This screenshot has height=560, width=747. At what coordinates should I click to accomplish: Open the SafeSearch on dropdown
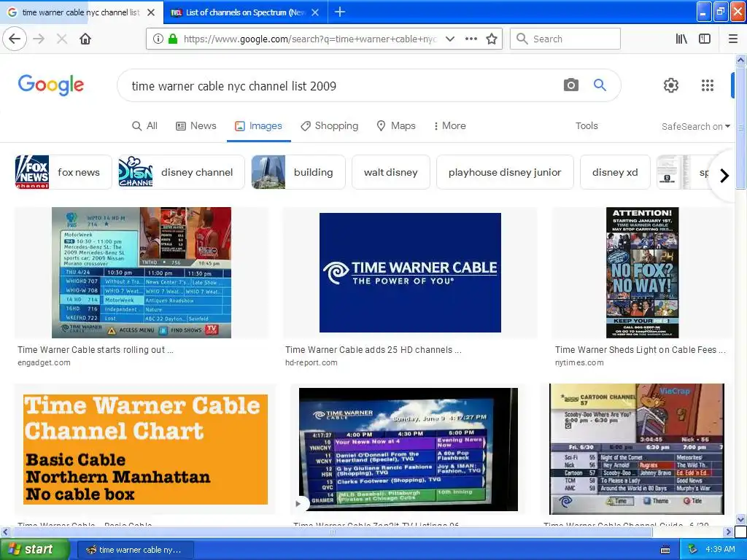coord(695,126)
